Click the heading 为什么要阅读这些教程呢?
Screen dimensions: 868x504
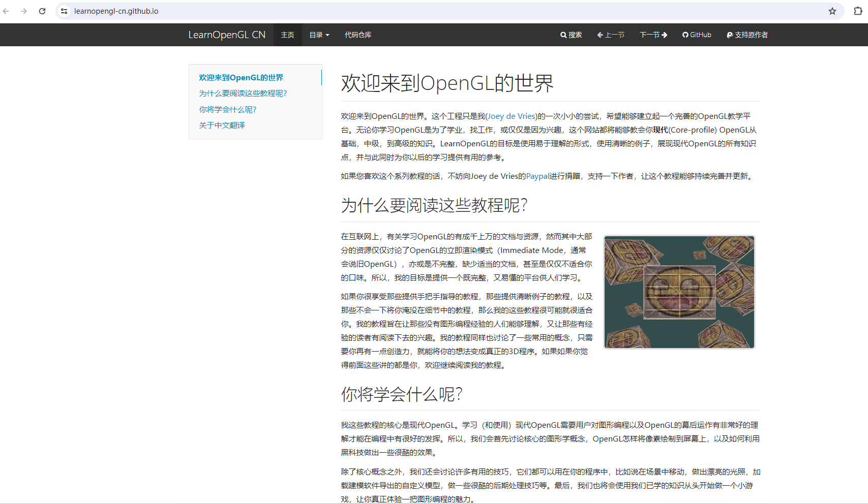[434, 205]
